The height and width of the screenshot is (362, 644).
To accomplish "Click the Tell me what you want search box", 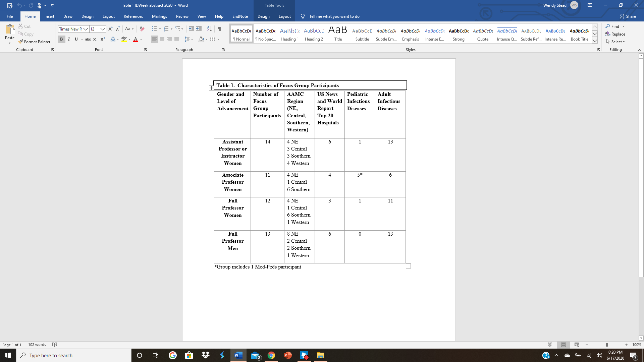I will [x=334, y=16].
